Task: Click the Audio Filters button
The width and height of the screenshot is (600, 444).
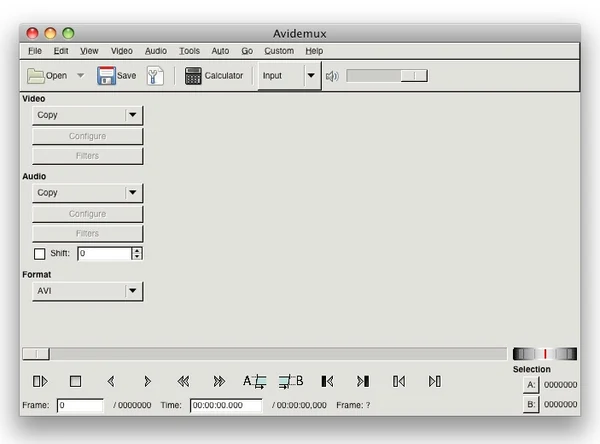Action: [88, 233]
